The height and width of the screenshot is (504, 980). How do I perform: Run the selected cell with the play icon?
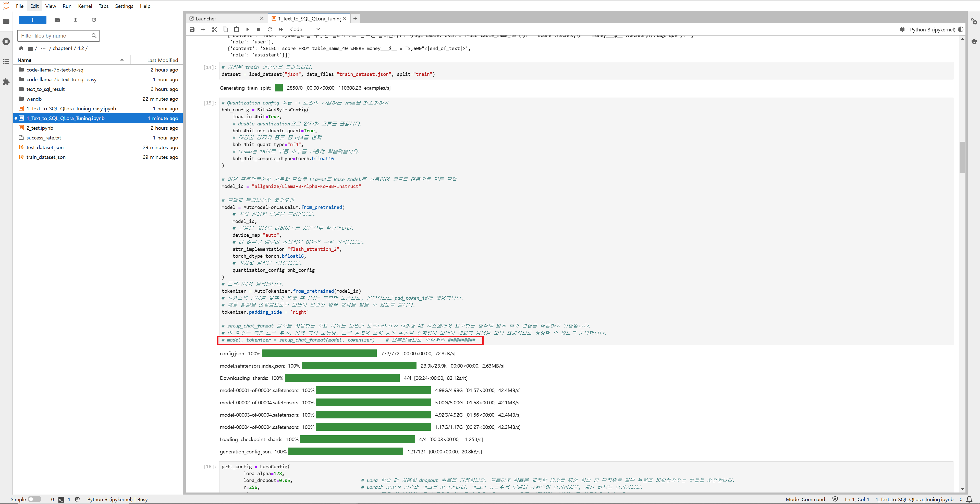point(248,29)
